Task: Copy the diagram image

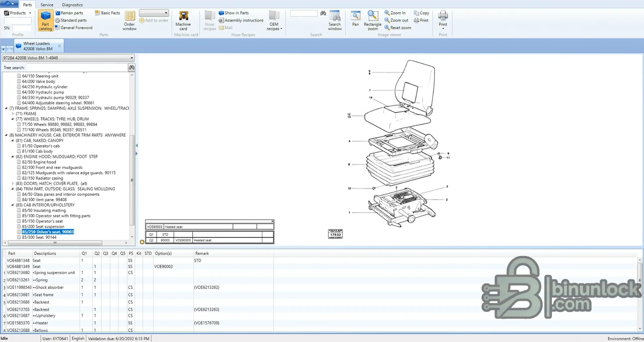Action: (x=422, y=13)
